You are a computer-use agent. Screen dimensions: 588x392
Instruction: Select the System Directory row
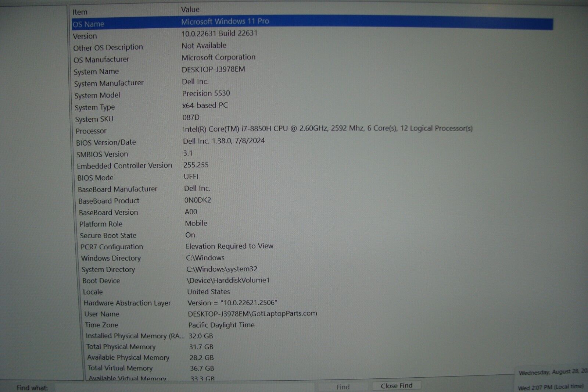[x=108, y=270]
